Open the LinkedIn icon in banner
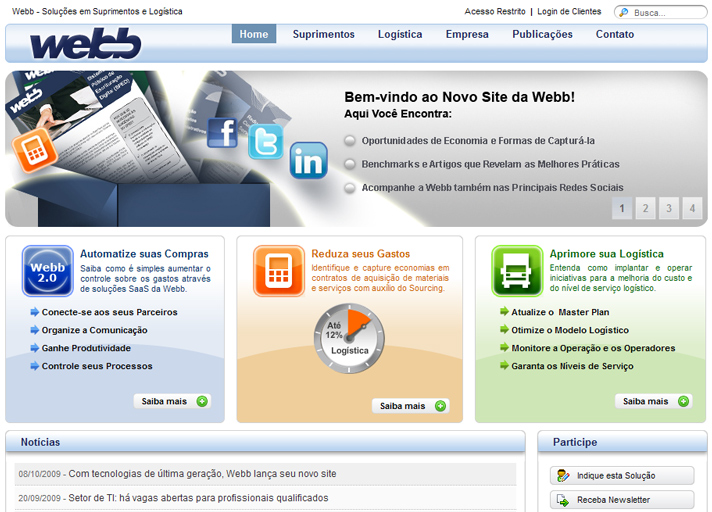The height and width of the screenshot is (512, 712). coord(308,160)
